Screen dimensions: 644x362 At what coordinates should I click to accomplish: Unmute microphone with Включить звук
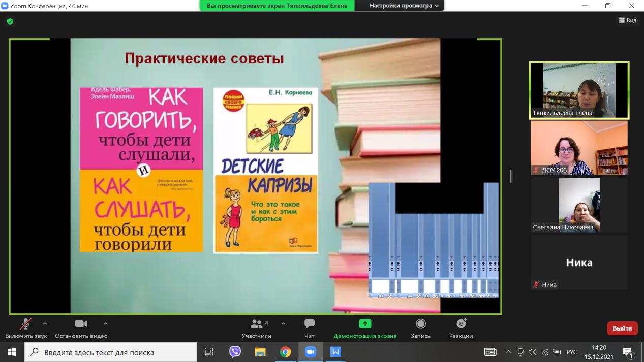pyautogui.click(x=26, y=328)
